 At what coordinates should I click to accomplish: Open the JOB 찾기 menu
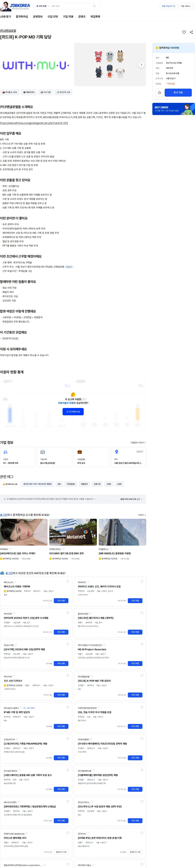tap(5, 16)
